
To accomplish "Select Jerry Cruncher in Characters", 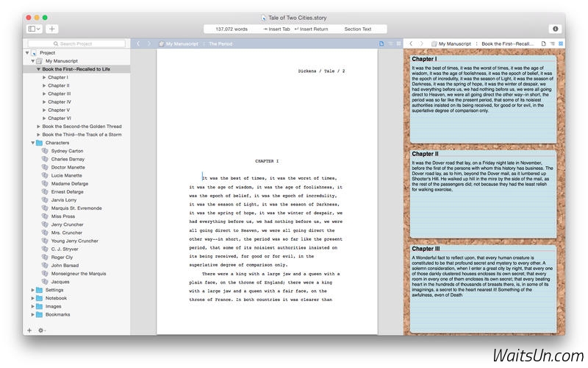I will pos(67,224).
